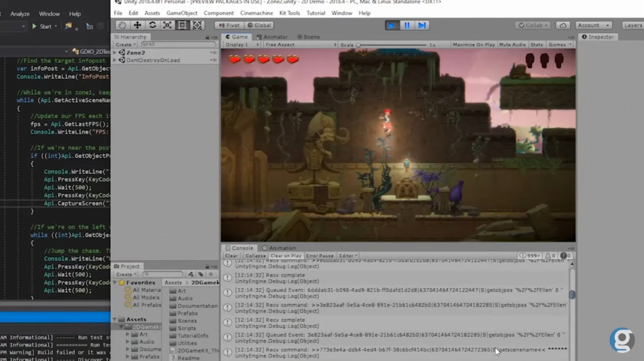Collapse the Favorites section in Project
The width and height of the screenshot is (644, 361).
click(115, 282)
